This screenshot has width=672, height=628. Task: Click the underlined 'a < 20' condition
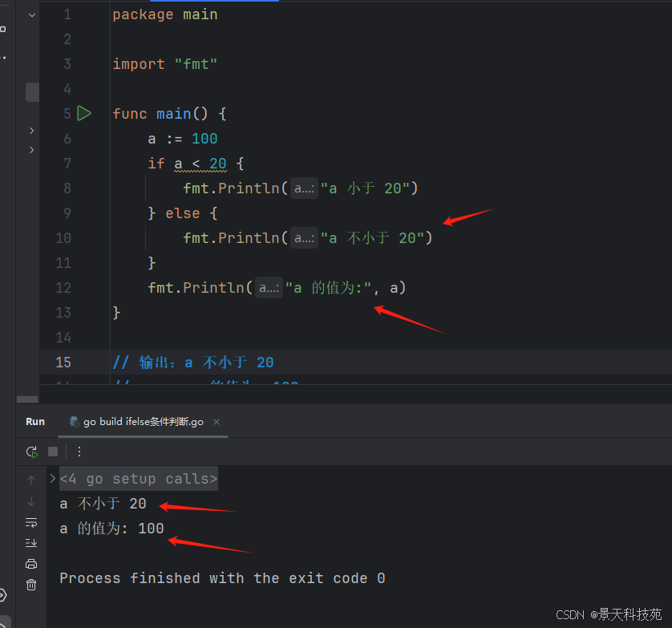click(x=200, y=164)
